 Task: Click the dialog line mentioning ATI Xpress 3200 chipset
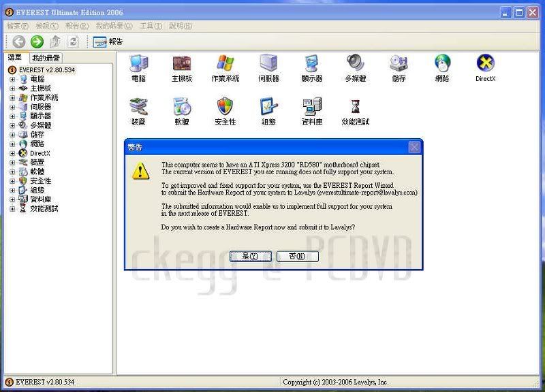(x=270, y=165)
